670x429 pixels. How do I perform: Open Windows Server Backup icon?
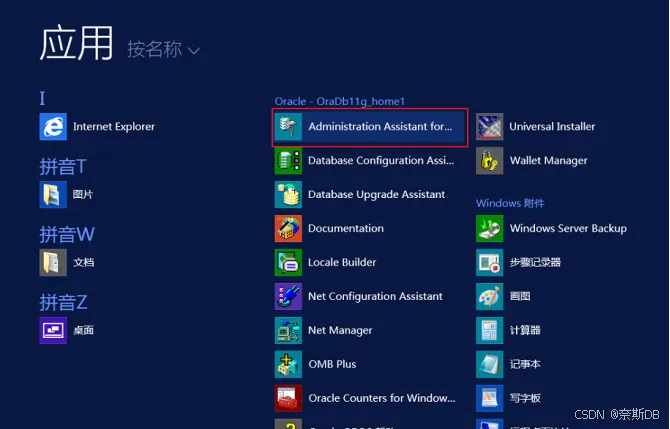coord(490,228)
